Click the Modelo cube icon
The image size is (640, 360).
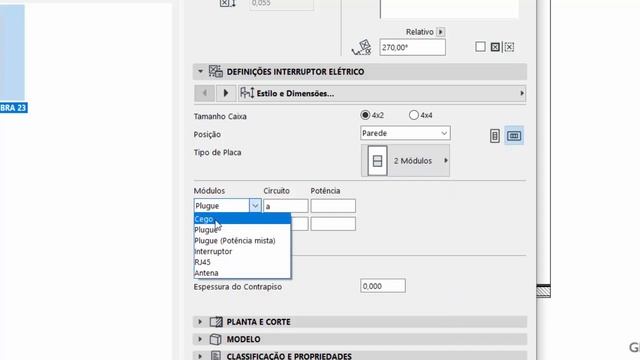pos(215,339)
